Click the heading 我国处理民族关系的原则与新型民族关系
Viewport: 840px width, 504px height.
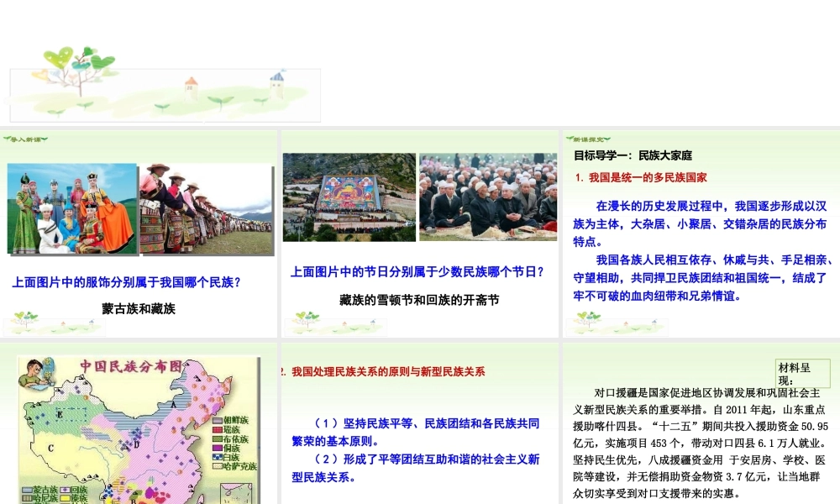coord(387,371)
